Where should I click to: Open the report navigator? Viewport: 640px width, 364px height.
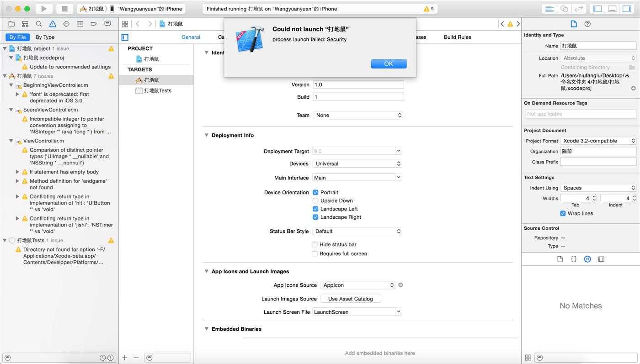[x=107, y=24]
